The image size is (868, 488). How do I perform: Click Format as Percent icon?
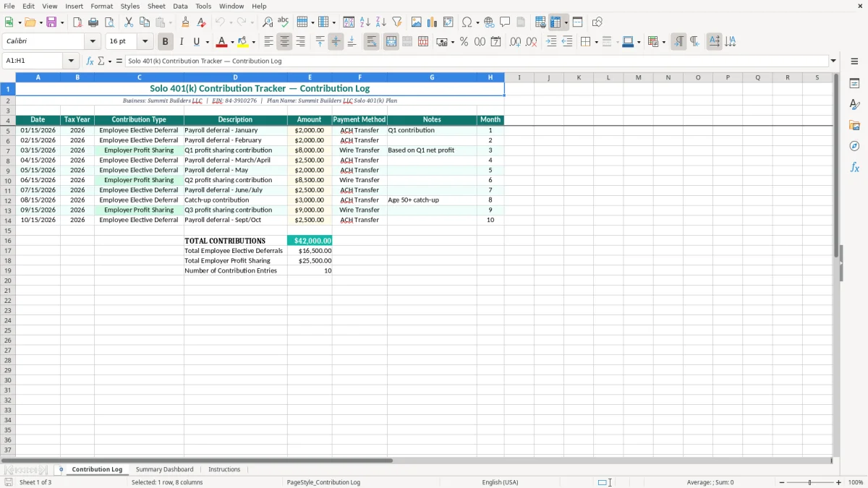tap(464, 42)
